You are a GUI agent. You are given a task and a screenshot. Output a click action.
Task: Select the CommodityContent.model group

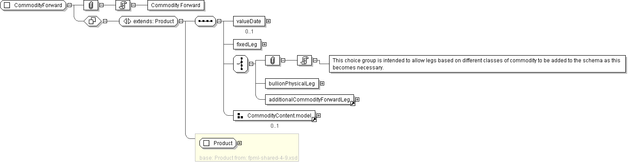pos(274,115)
